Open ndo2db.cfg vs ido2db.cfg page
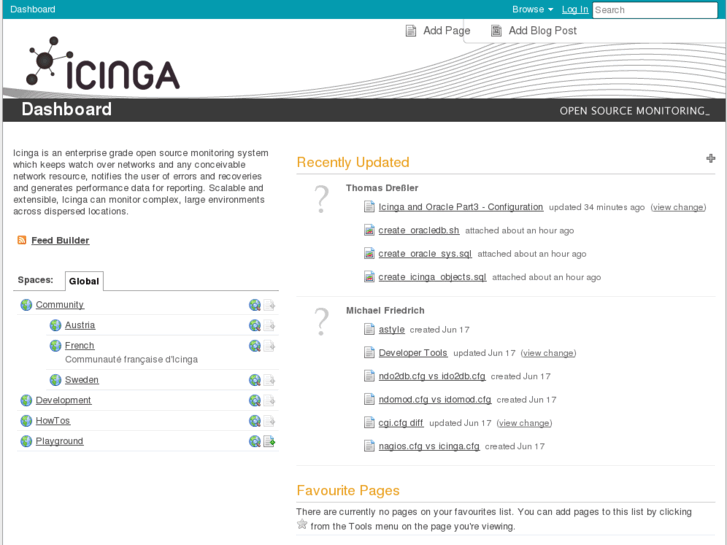The width and height of the screenshot is (727, 545). 432,376
